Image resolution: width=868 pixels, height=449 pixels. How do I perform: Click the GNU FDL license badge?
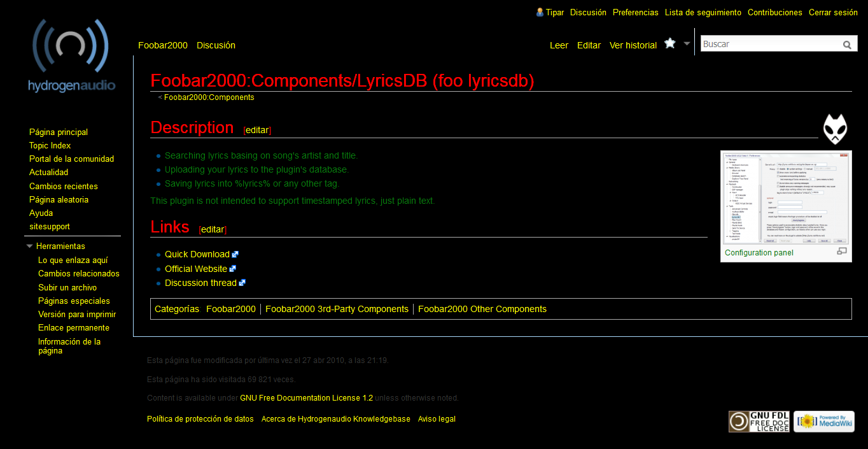pyautogui.click(x=759, y=422)
